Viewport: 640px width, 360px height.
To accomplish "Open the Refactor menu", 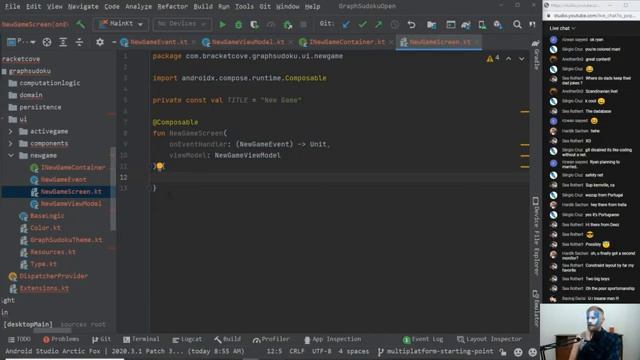I will click(173, 6).
